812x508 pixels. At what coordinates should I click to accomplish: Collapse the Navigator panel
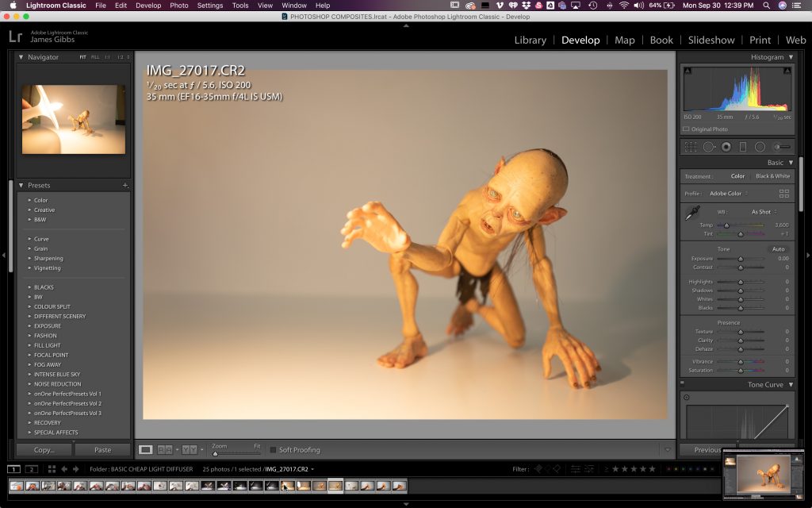[x=21, y=57]
